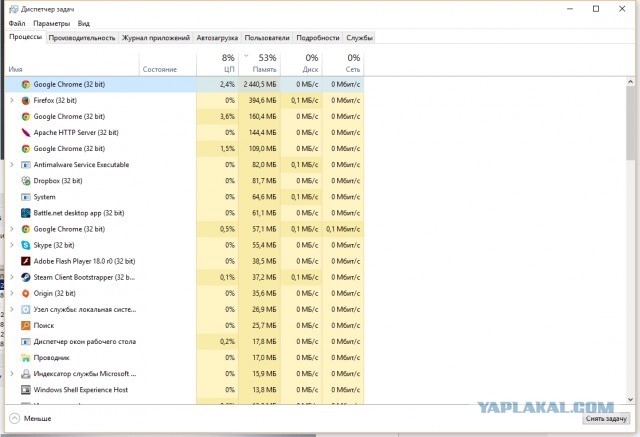This screenshot has width=640, height=437.
Task: Select the Windows Shell Experience Host row
Action: [184, 390]
